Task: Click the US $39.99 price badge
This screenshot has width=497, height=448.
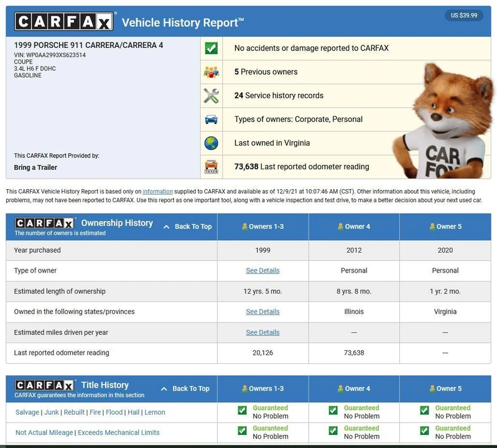Action: [x=464, y=15]
